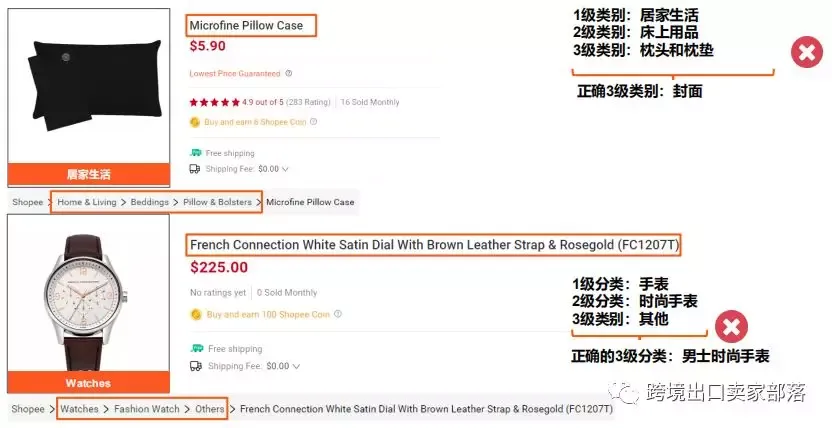Go to the Fashion Watch breadcrumb

(147, 409)
